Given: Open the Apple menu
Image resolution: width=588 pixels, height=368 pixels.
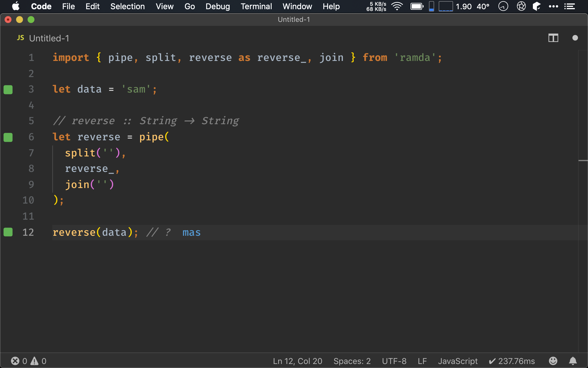Looking at the screenshot, I should tap(16, 6).
